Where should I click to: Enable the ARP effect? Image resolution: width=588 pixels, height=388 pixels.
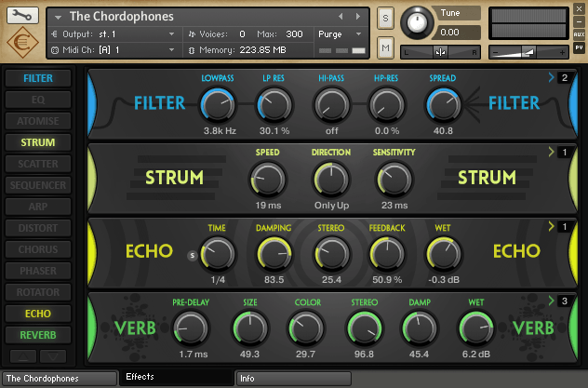[x=38, y=207]
